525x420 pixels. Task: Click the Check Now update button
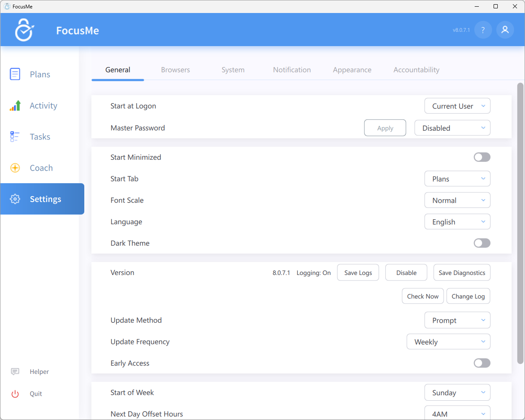click(423, 296)
